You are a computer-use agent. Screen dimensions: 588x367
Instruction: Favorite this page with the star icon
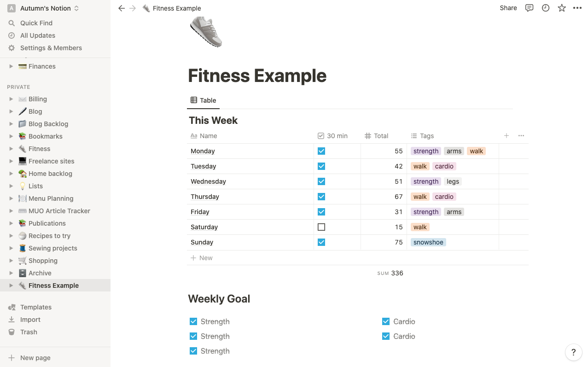click(x=562, y=8)
